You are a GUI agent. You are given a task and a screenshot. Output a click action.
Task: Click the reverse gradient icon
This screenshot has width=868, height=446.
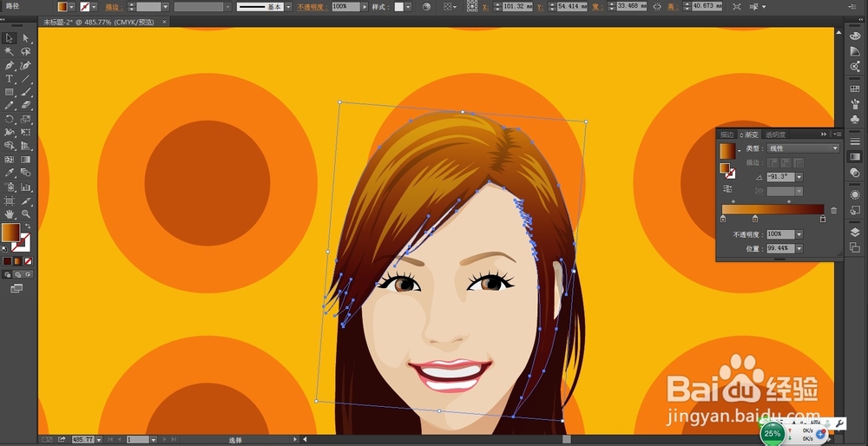pos(727,188)
